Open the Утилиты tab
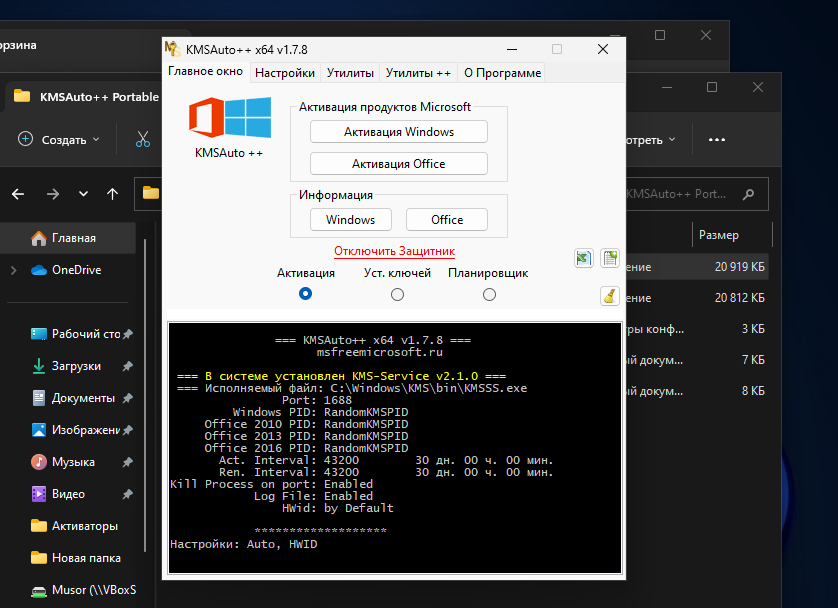838x608 pixels. 350,73
